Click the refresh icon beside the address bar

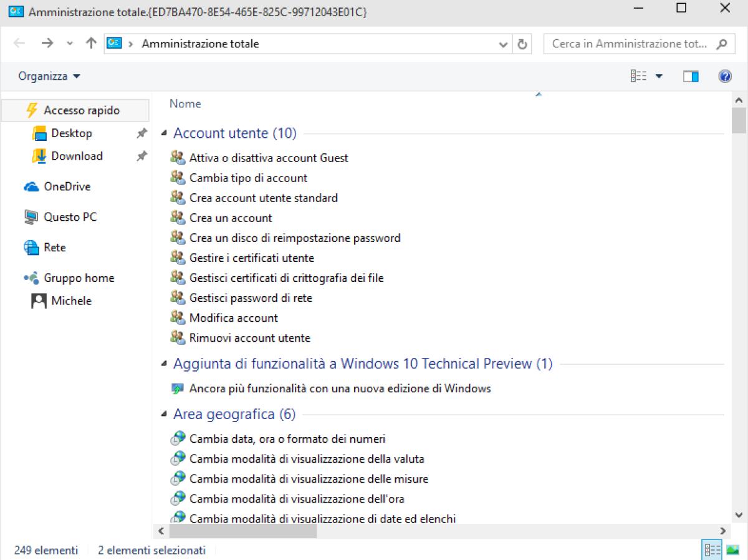click(522, 44)
